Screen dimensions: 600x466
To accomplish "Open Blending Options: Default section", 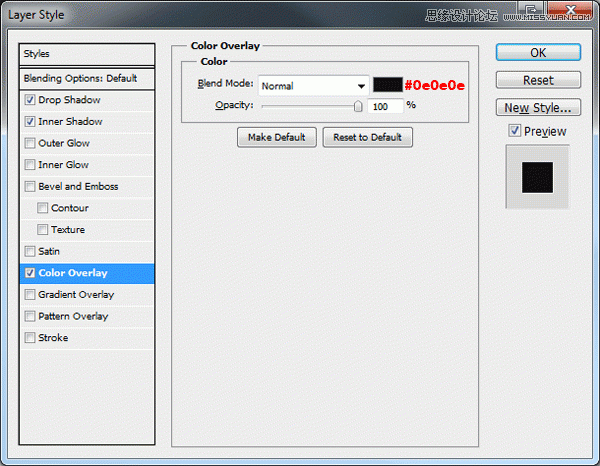I will point(88,78).
